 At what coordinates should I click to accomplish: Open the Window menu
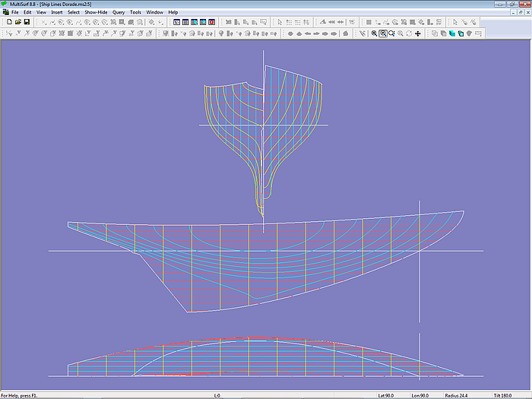point(154,13)
